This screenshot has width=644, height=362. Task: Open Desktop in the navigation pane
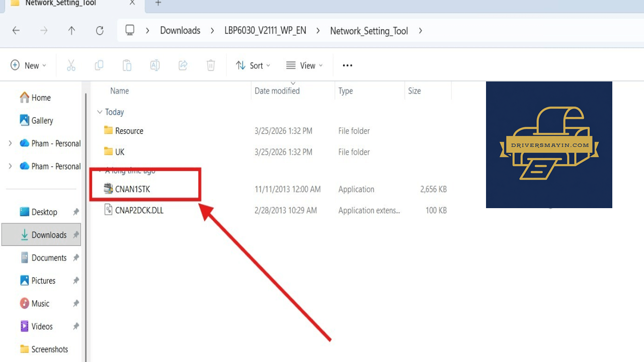tap(39, 212)
